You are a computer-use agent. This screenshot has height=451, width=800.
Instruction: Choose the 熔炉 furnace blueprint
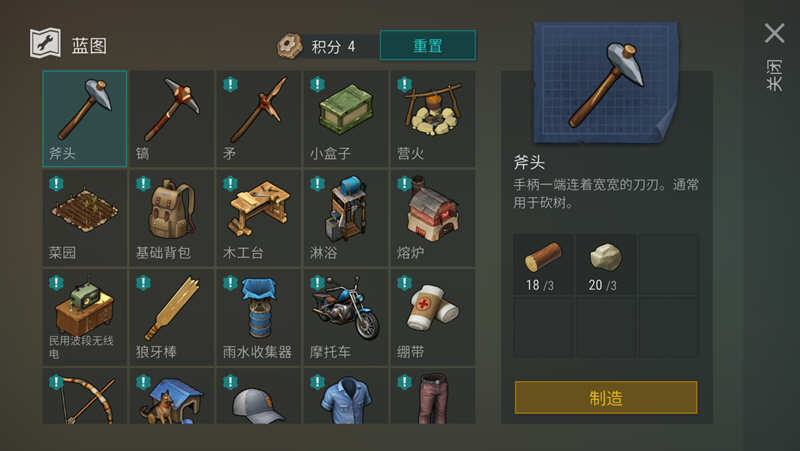coord(433,218)
